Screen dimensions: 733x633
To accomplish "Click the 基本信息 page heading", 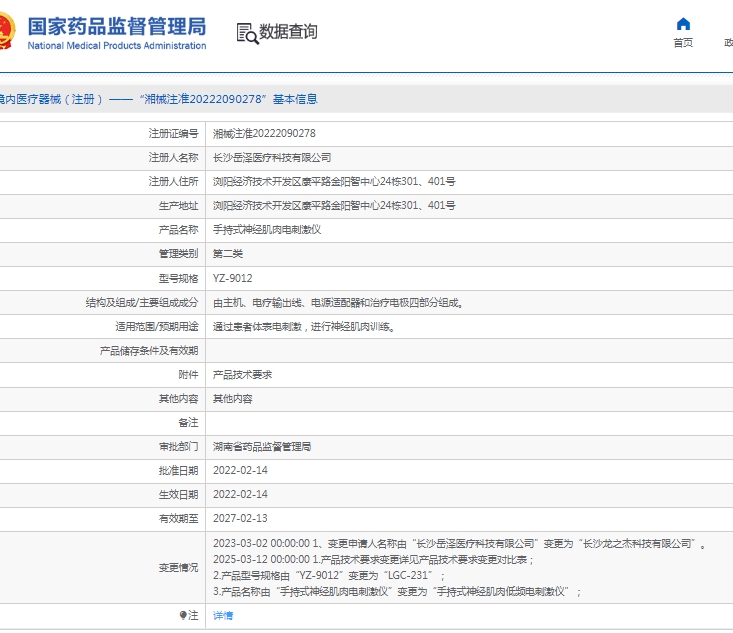I will [x=295, y=99].
